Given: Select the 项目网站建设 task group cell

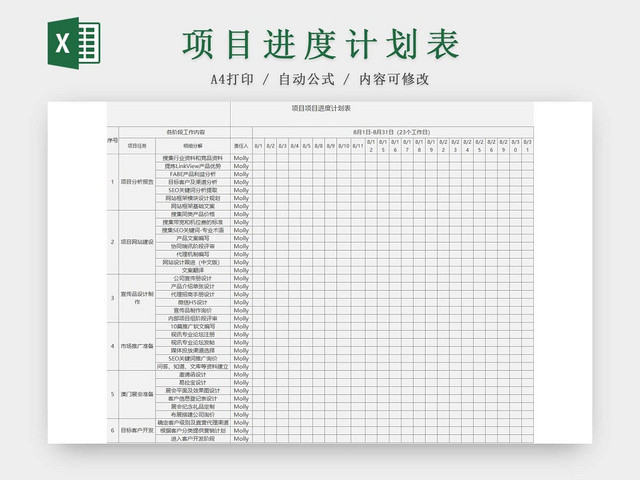Looking at the screenshot, I should [x=137, y=242].
